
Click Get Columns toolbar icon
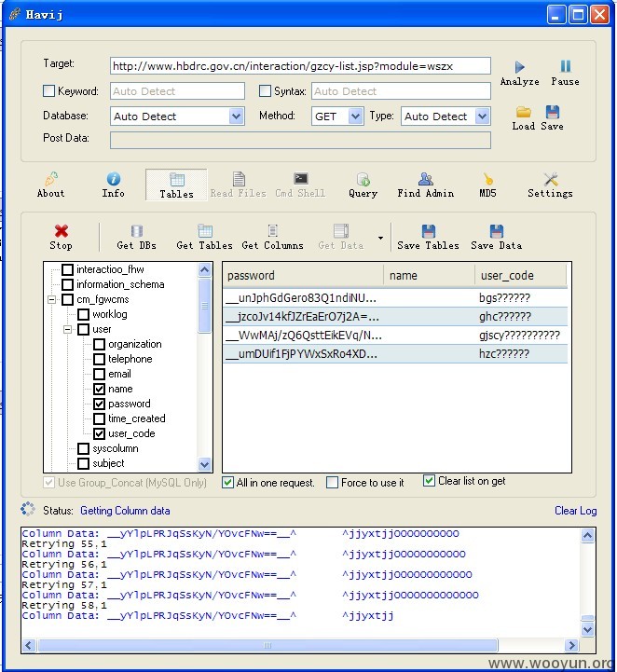tap(272, 238)
